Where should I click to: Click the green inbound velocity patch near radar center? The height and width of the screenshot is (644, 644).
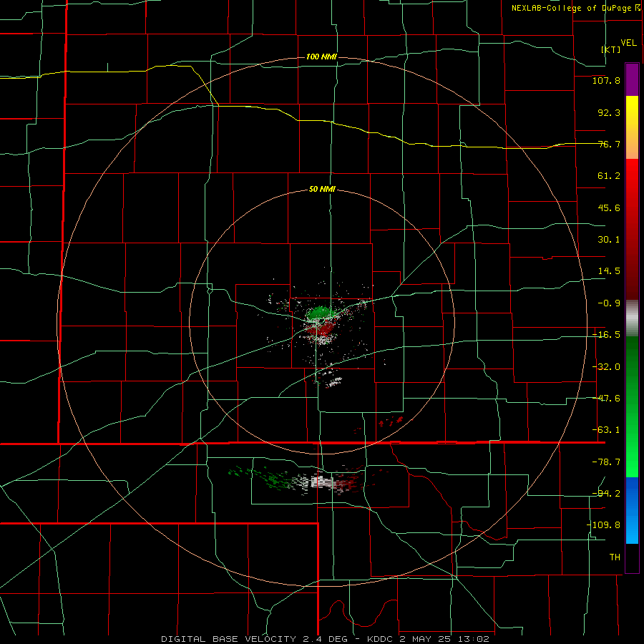319,313
